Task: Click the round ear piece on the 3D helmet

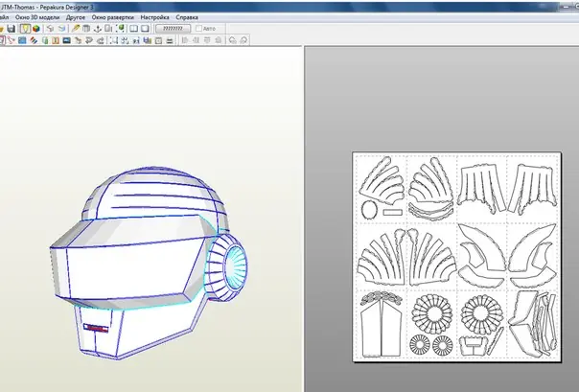Action: pos(228,265)
